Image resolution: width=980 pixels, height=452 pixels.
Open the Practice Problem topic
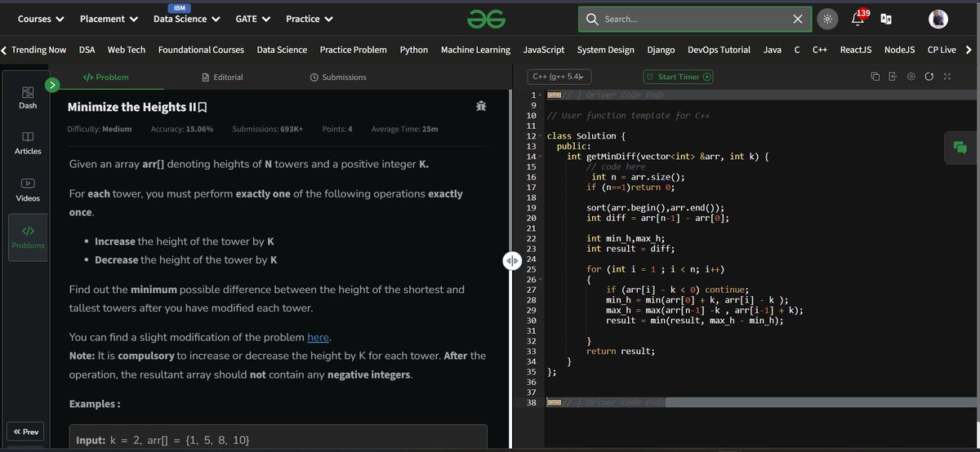tap(354, 50)
